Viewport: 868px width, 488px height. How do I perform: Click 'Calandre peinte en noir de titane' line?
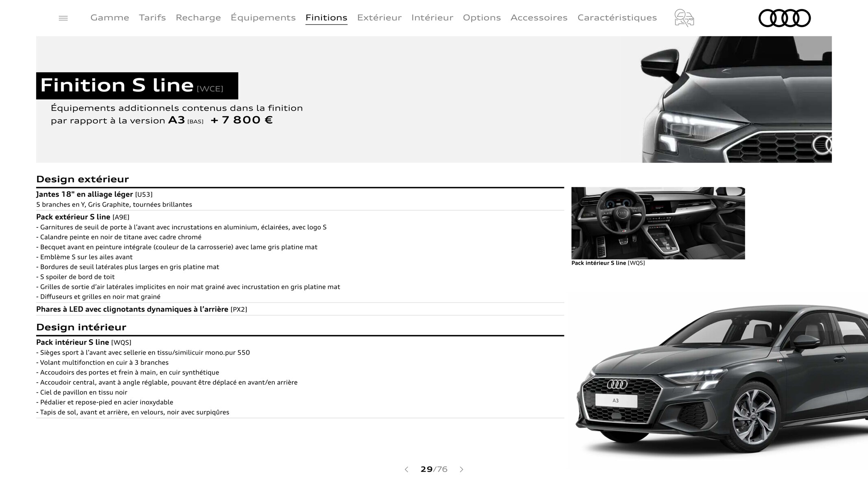point(119,237)
